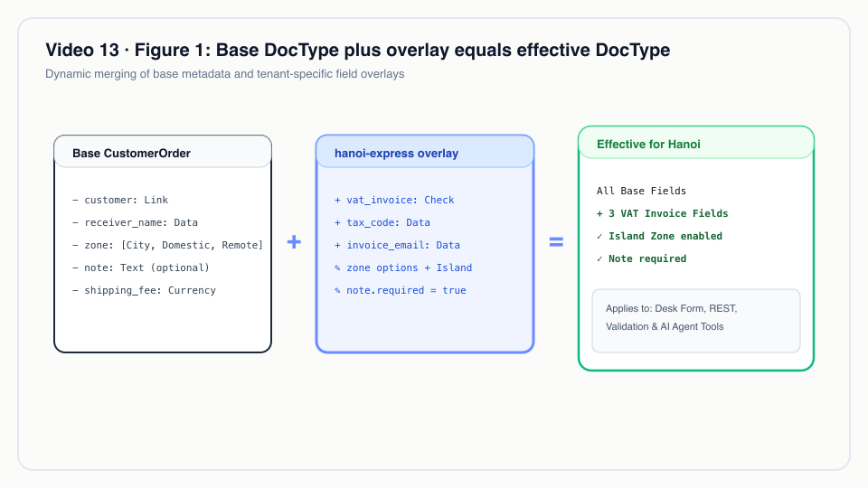Select the hanoi-express overlay header
The image size is (868, 488).
click(425, 152)
